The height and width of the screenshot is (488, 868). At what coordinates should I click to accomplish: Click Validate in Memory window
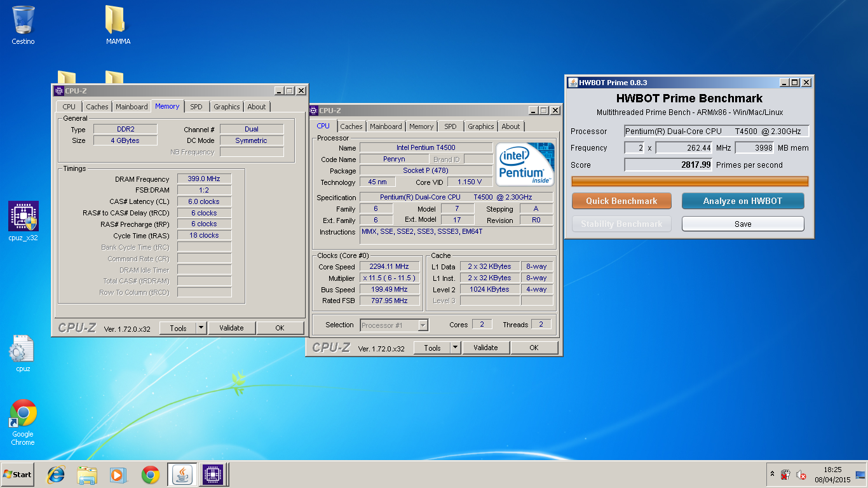232,328
